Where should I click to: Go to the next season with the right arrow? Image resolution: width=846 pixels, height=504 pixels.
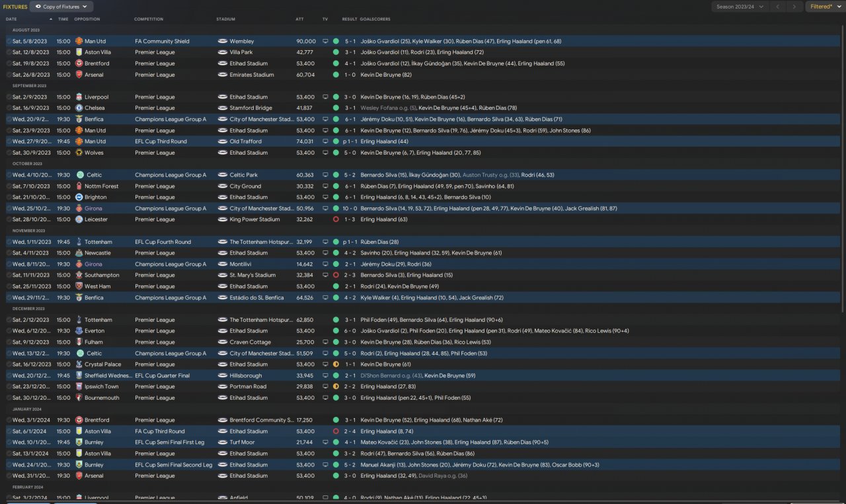click(795, 7)
